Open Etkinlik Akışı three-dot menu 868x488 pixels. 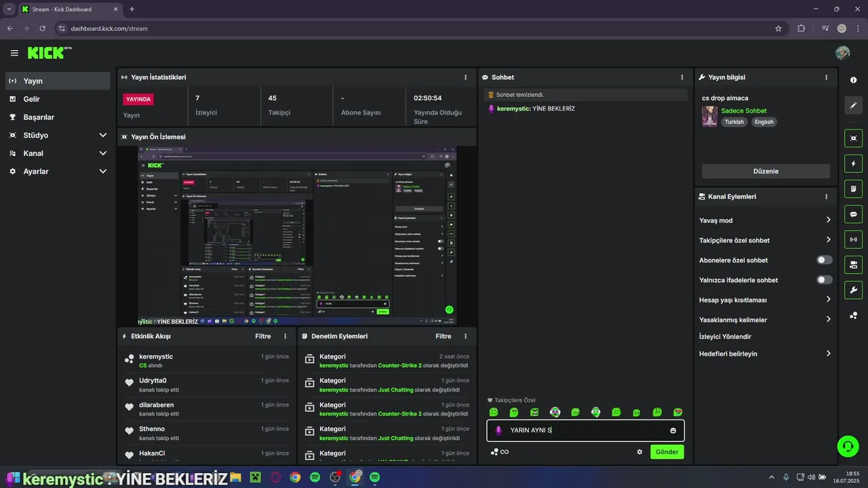285,336
